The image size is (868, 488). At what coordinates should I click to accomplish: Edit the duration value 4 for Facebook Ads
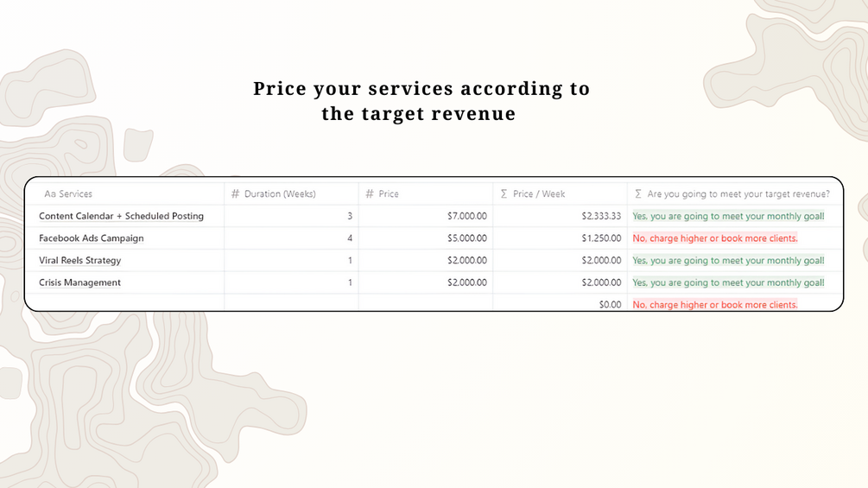[x=349, y=238]
